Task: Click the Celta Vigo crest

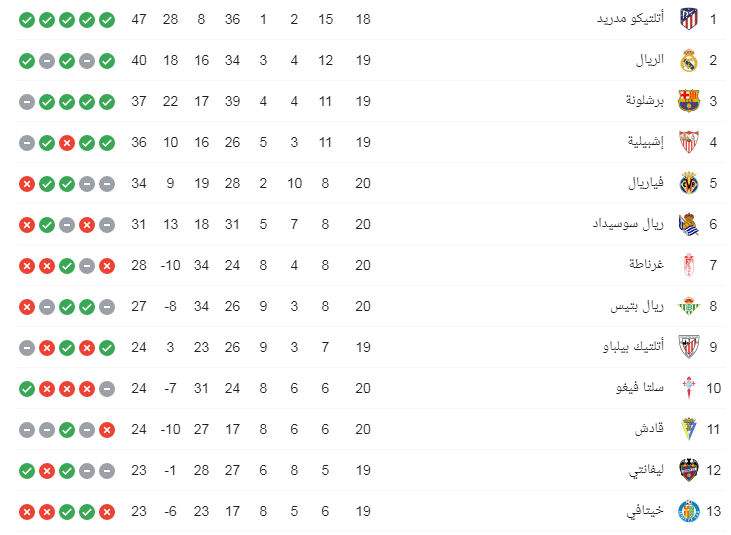Action: coord(689,388)
